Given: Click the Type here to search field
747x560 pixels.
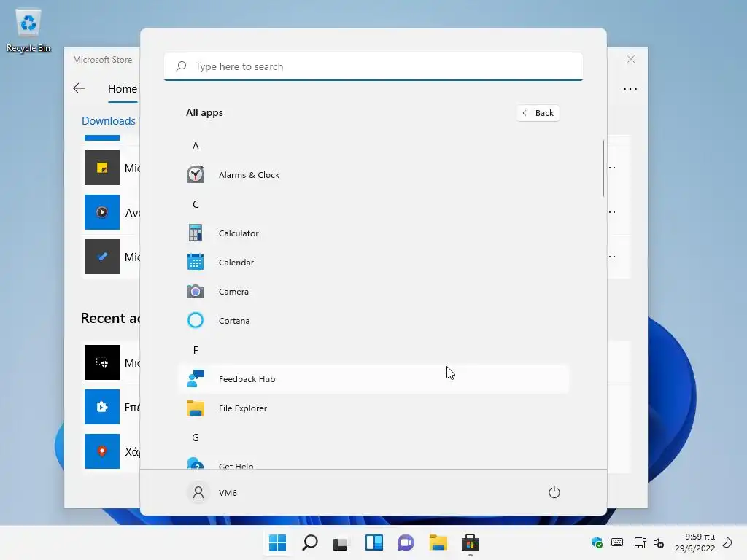Looking at the screenshot, I should point(373,66).
